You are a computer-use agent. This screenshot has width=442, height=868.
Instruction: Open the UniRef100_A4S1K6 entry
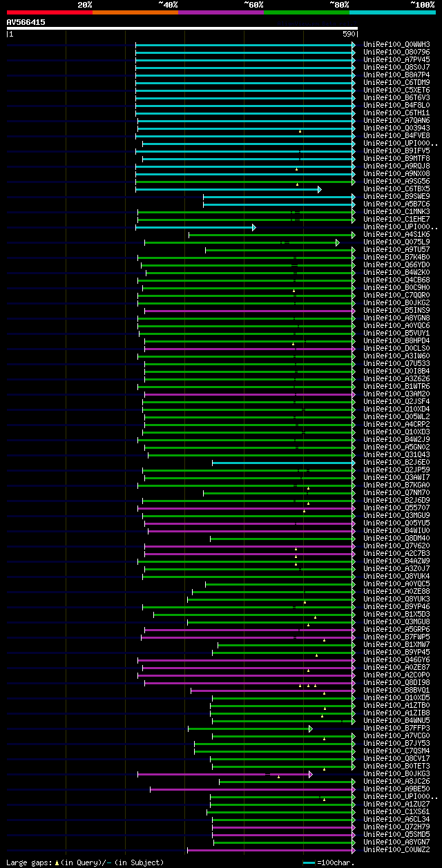pos(396,234)
